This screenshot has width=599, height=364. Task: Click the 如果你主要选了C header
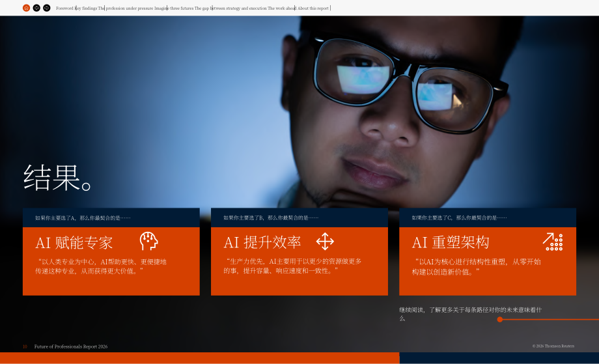point(459,217)
